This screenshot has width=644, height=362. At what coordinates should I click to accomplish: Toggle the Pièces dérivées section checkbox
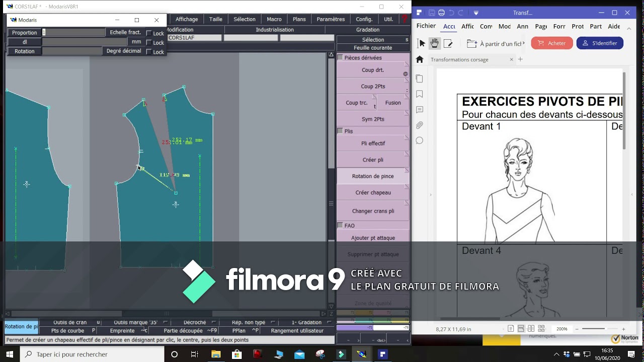click(x=340, y=58)
